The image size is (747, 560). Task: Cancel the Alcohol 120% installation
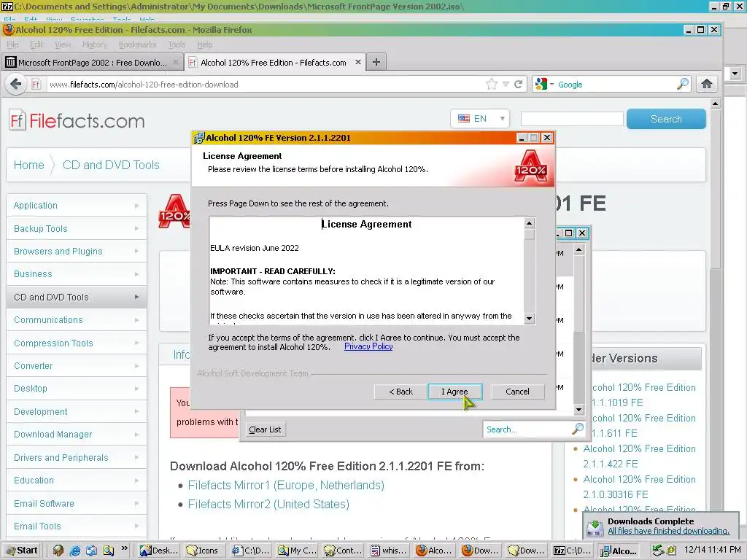click(x=517, y=392)
